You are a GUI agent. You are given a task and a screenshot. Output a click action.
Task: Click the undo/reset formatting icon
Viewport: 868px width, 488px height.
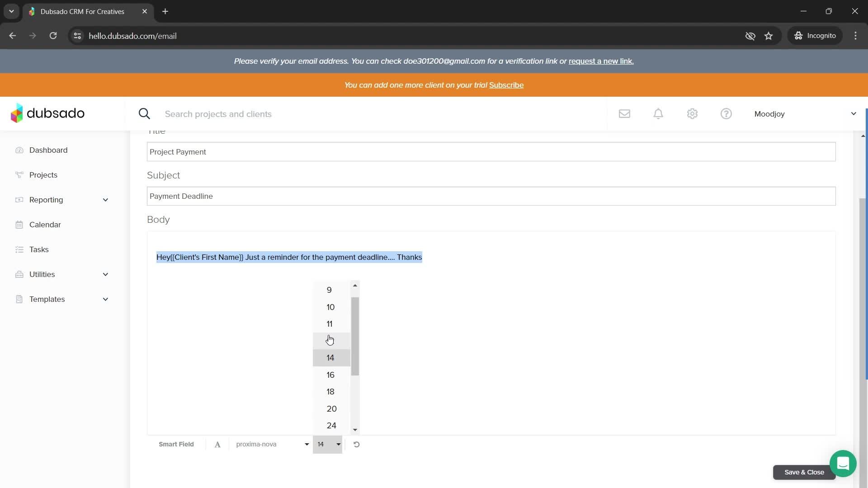click(356, 445)
